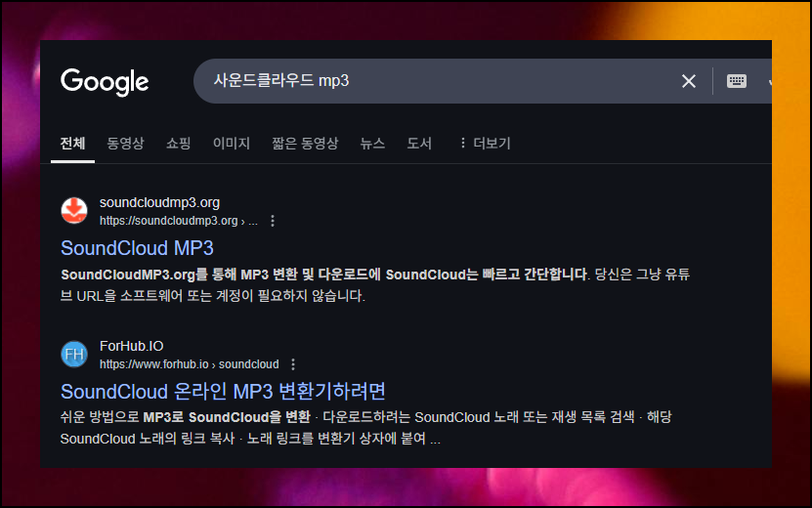Screen dimensions: 812x508
Task: Click the Google logo
Action: tap(105, 82)
